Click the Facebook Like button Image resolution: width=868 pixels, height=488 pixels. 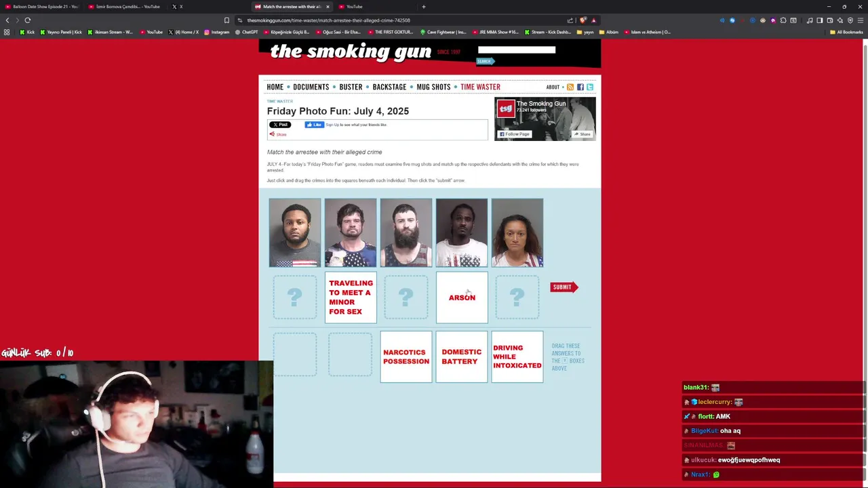tap(314, 125)
